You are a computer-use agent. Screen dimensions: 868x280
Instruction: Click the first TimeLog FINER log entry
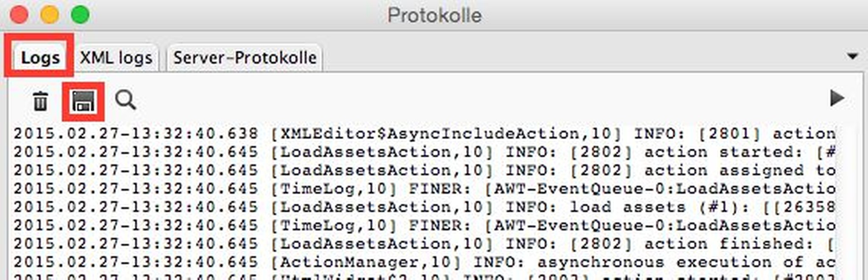pos(424,189)
